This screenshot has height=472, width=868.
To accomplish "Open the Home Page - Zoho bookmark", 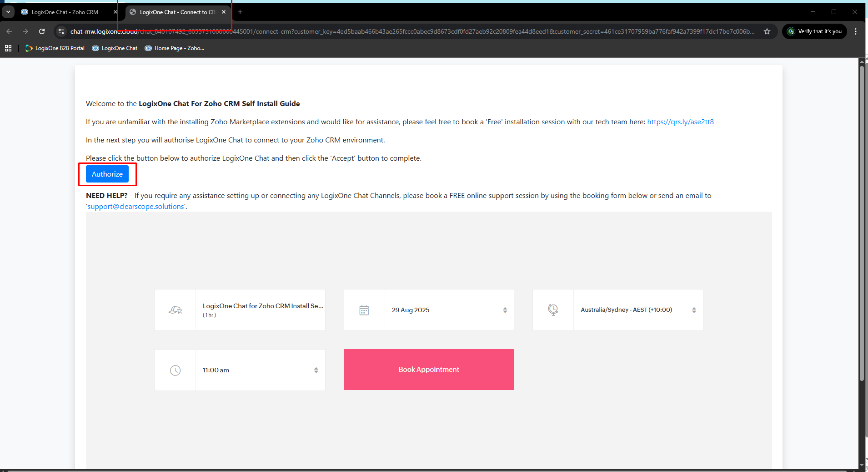I will point(175,48).
